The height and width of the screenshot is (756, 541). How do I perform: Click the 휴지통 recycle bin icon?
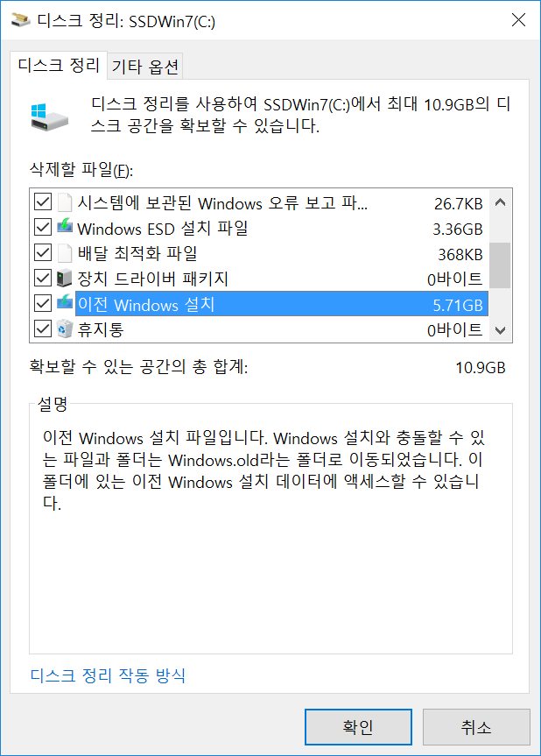[x=65, y=329]
